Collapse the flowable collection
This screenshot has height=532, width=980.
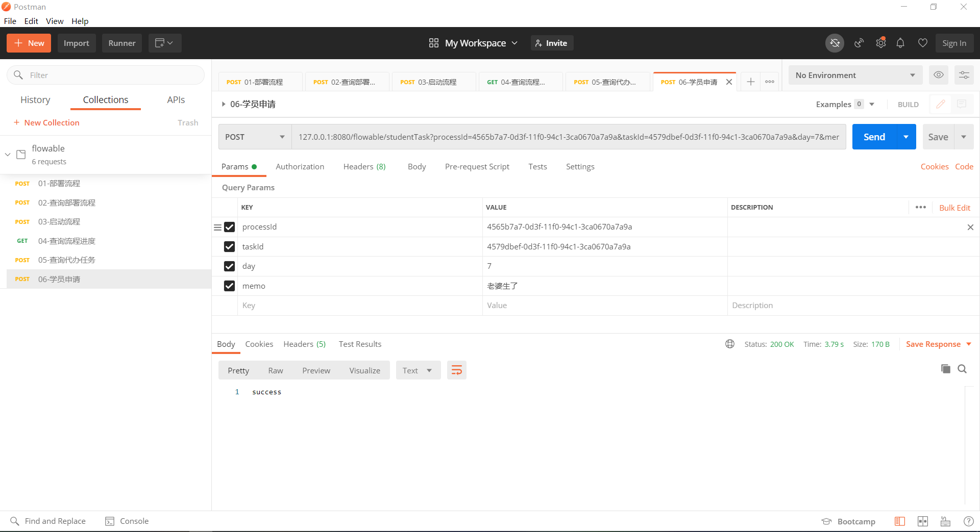(8, 154)
